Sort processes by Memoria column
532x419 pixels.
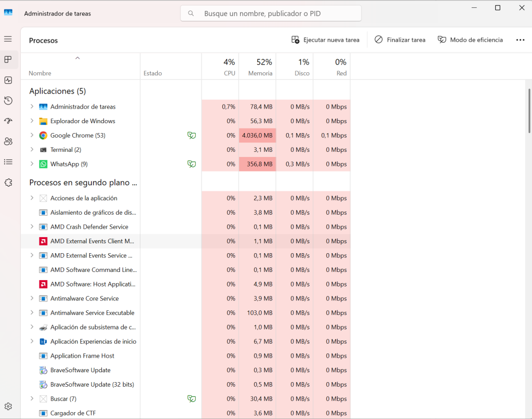[257, 67]
